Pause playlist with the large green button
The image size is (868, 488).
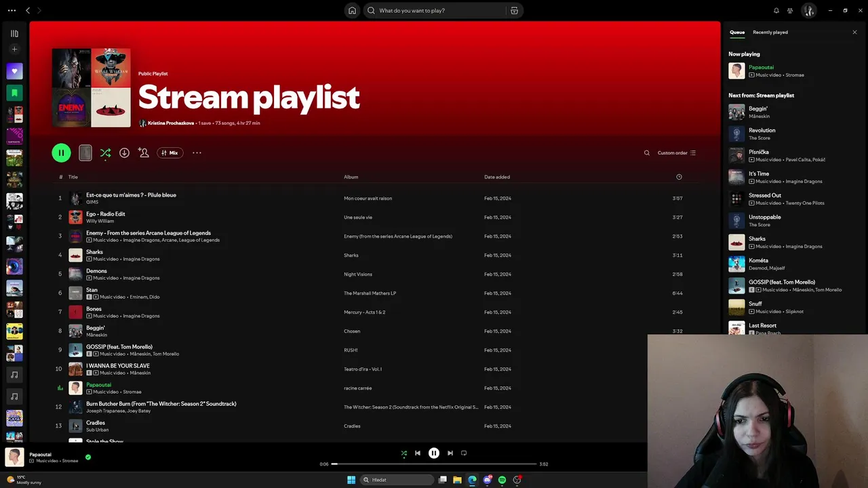pyautogui.click(x=61, y=152)
